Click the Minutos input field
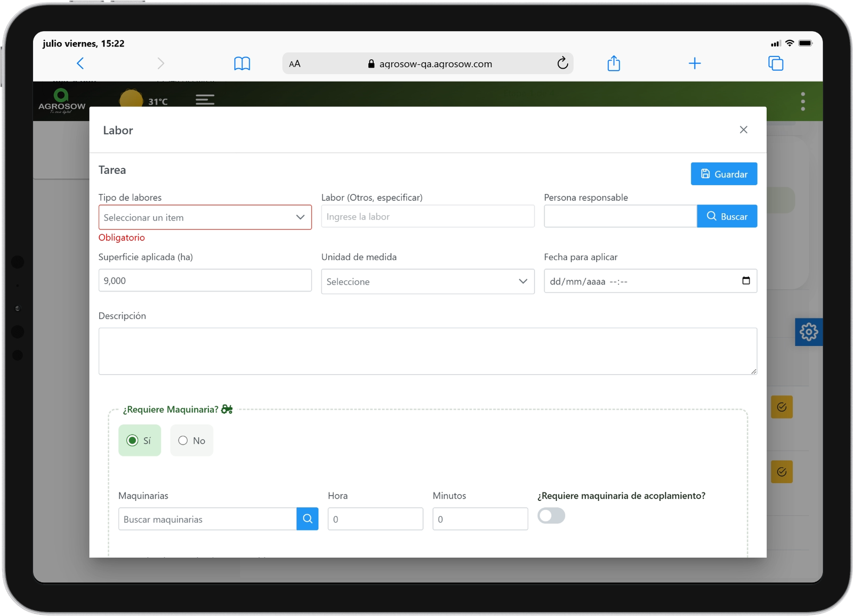The width and height of the screenshot is (853, 616). [480, 519]
